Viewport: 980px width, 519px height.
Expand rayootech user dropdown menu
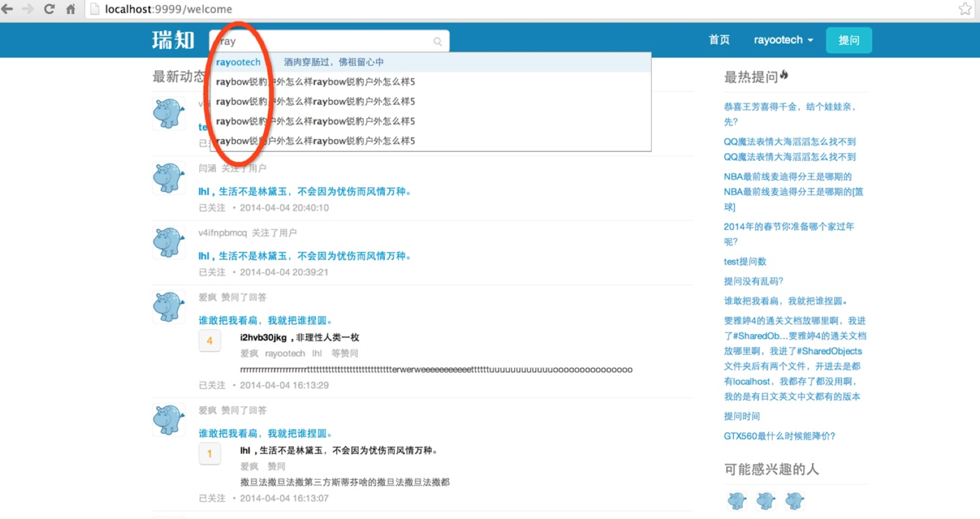(x=783, y=40)
